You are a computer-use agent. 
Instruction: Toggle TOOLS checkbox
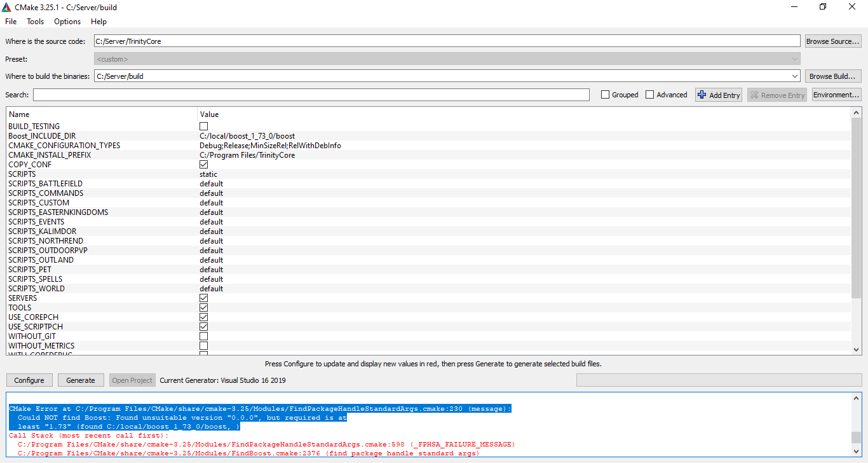[x=204, y=308]
